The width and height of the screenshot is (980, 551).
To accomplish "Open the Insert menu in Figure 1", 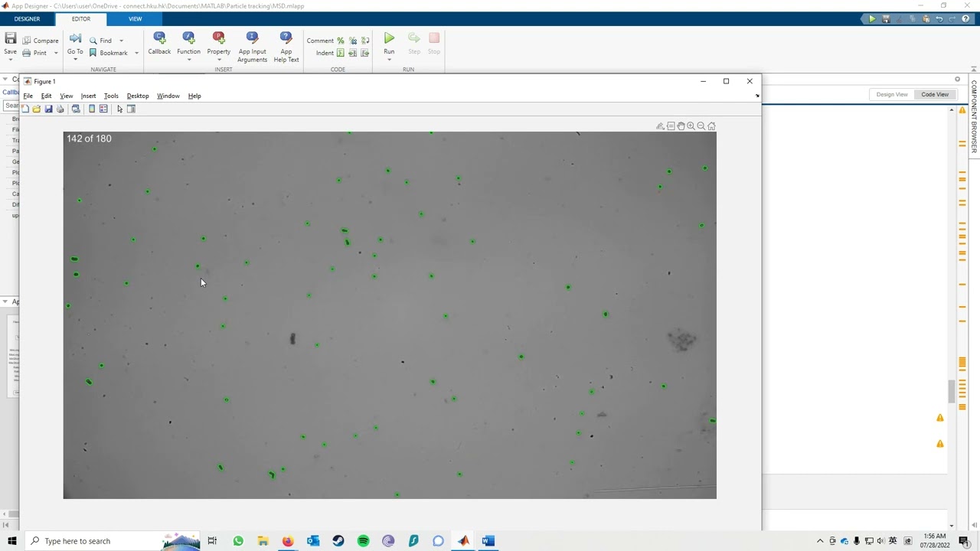I will [89, 96].
